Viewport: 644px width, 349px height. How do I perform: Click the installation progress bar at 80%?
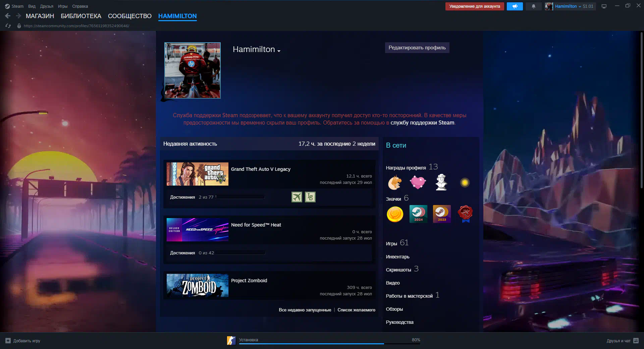click(329, 344)
